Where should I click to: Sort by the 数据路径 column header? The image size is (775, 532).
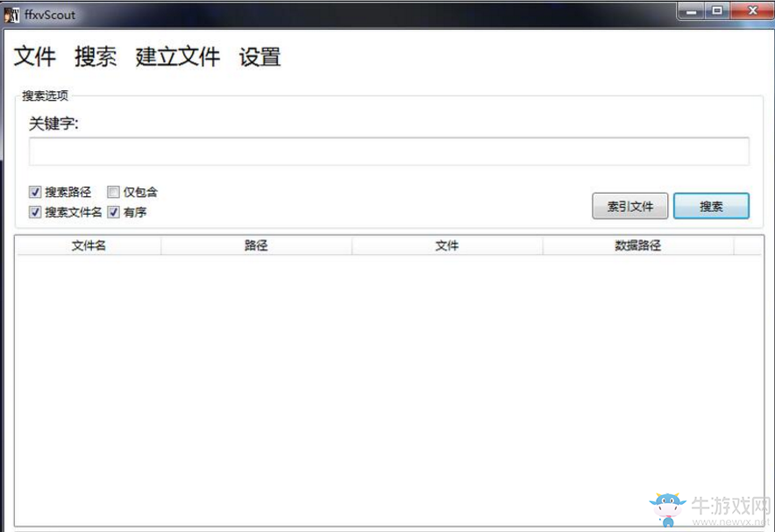[x=638, y=245]
